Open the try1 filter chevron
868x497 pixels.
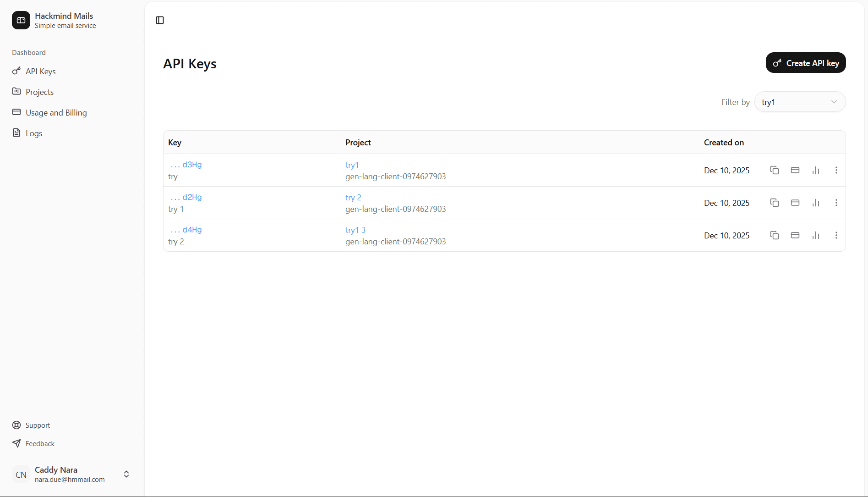pyautogui.click(x=834, y=102)
